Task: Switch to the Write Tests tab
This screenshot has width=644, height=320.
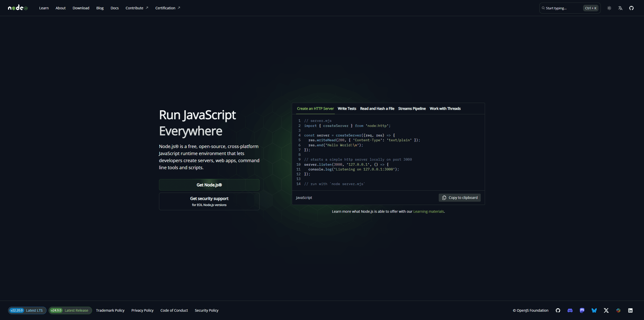Action: click(x=347, y=109)
